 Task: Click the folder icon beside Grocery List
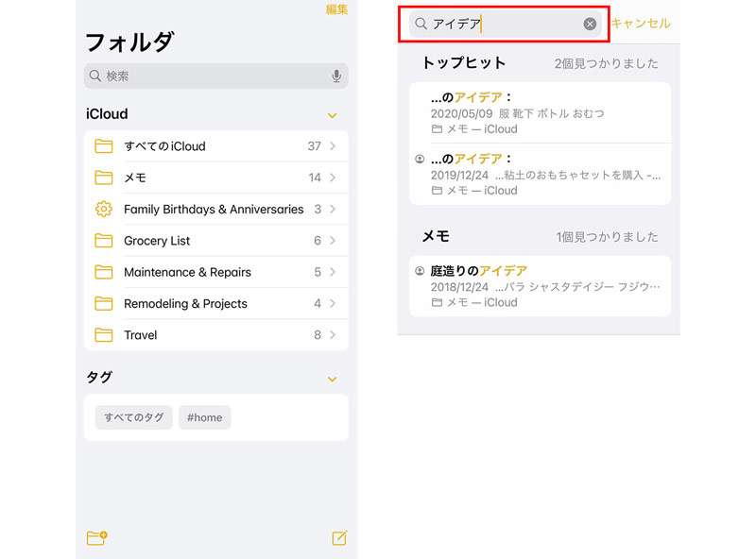pos(104,241)
